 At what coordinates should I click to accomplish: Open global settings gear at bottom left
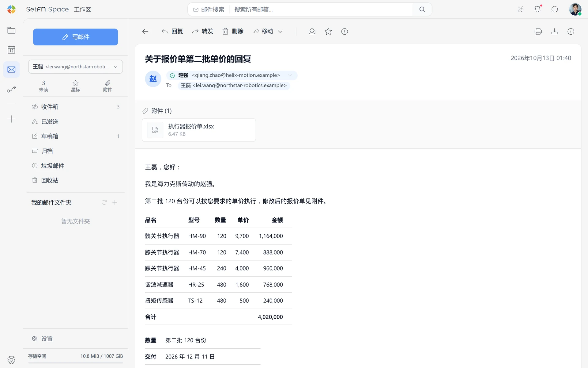coord(11,360)
